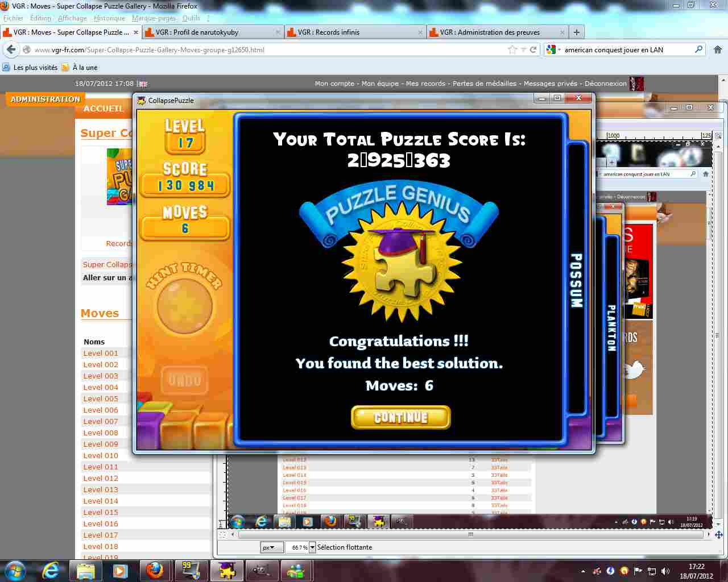Open Internet Explorer from the taskbar

coord(51,570)
